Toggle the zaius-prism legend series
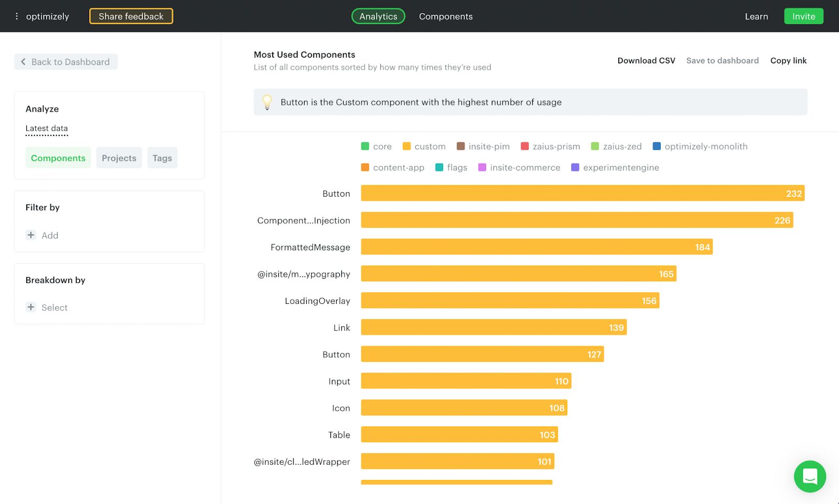Screen dimensions: 839x504 pyautogui.click(x=551, y=147)
